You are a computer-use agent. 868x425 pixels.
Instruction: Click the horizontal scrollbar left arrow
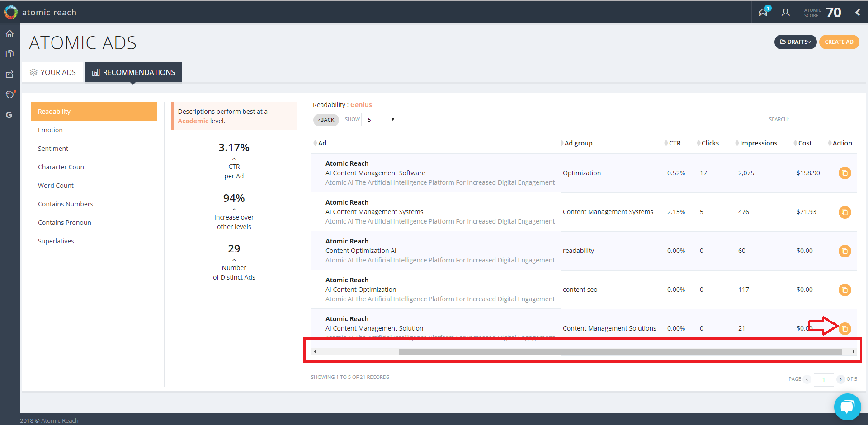click(315, 351)
